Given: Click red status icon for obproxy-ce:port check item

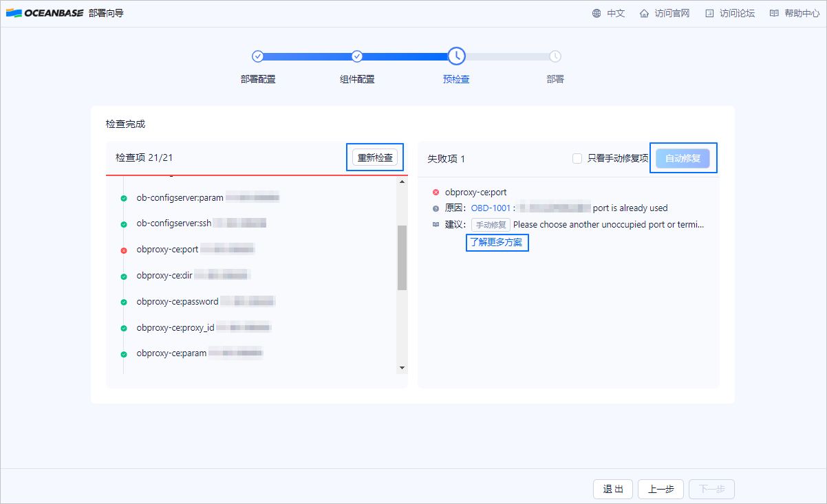Looking at the screenshot, I should pyautogui.click(x=124, y=250).
